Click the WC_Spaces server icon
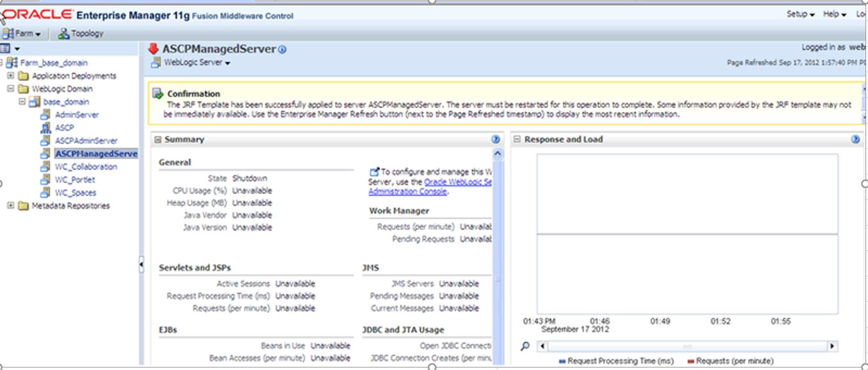Viewport: 868px width, 370px height. coord(45,192)
